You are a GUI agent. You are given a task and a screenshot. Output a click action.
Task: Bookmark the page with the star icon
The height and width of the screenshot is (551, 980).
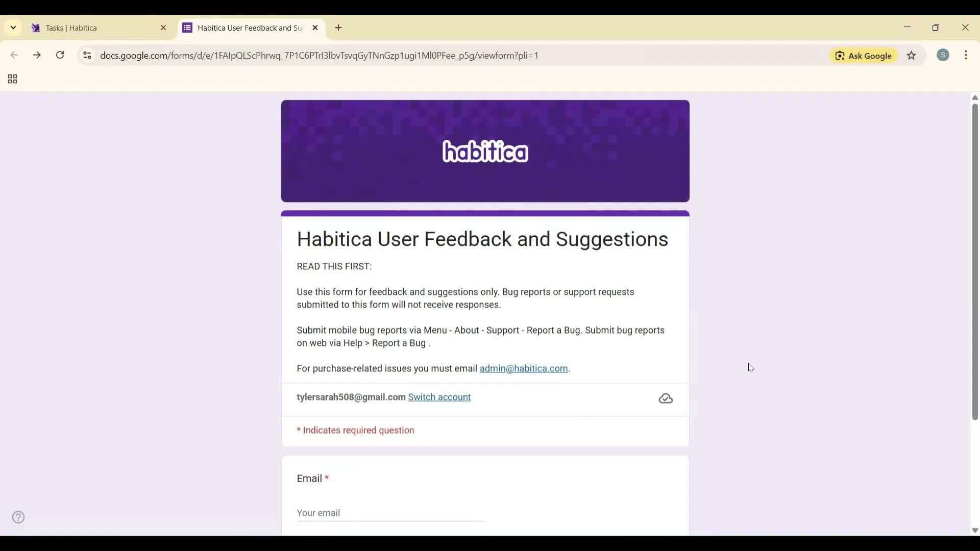coord(912,56)
